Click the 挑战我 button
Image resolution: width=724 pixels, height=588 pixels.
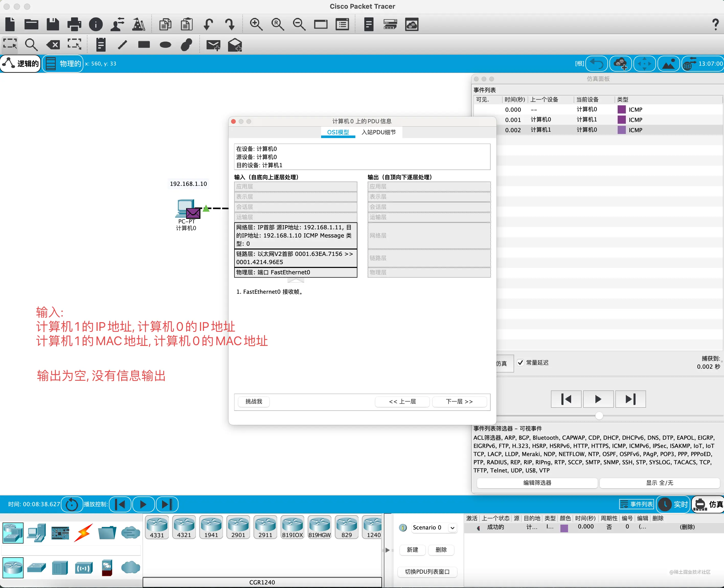[254, 401]
